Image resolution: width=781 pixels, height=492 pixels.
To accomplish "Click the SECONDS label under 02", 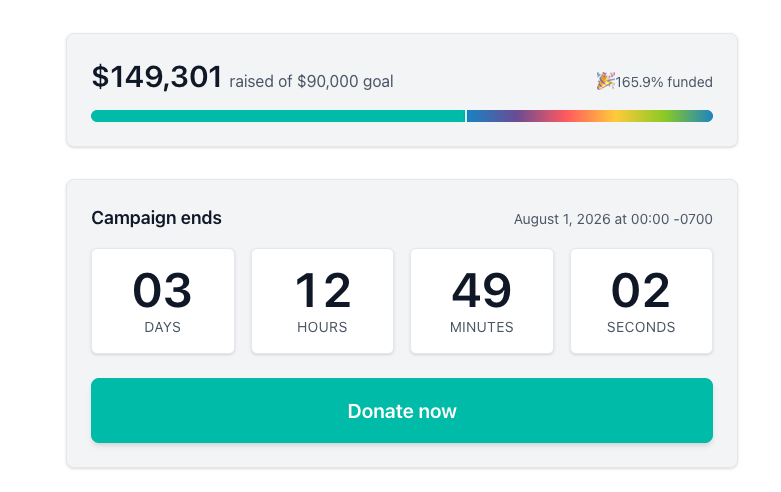I will [641, 327].
